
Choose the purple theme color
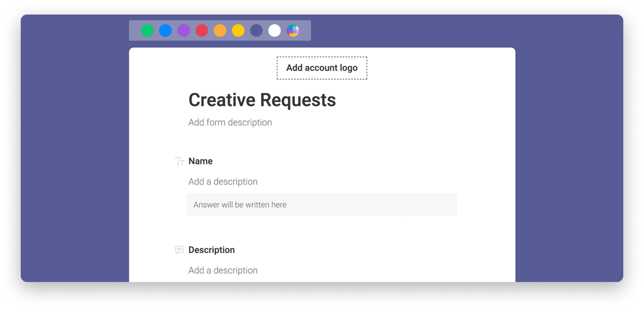click(x=184, y=30)
